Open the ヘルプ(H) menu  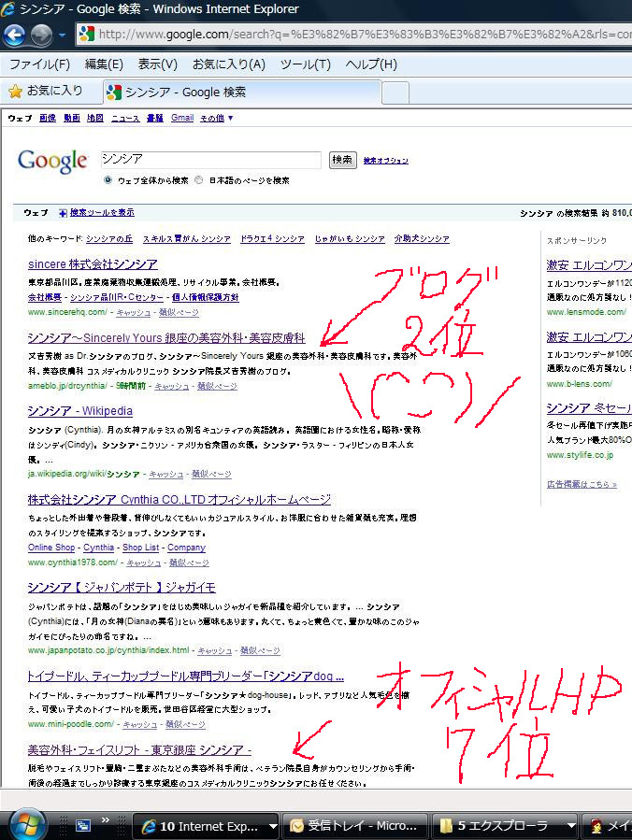(371, 64)
